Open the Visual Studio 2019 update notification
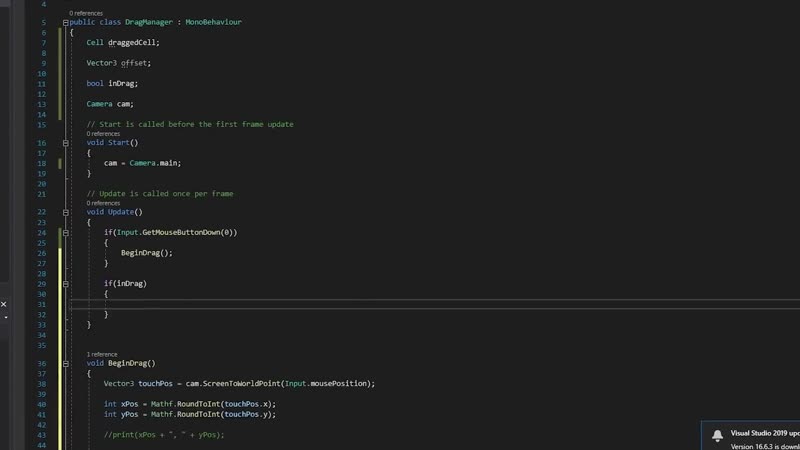800x450 pixels. (x=765, y=433)
